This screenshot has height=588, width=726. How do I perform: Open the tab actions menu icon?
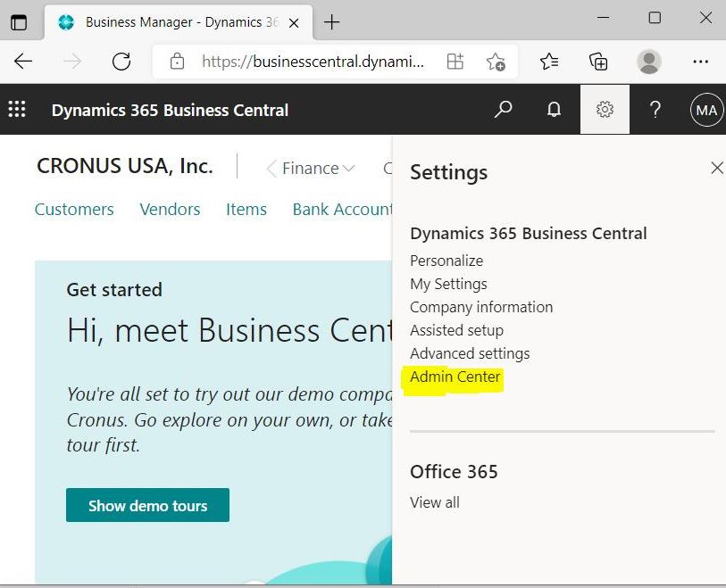pyautogui.click(x=19, y=21)
